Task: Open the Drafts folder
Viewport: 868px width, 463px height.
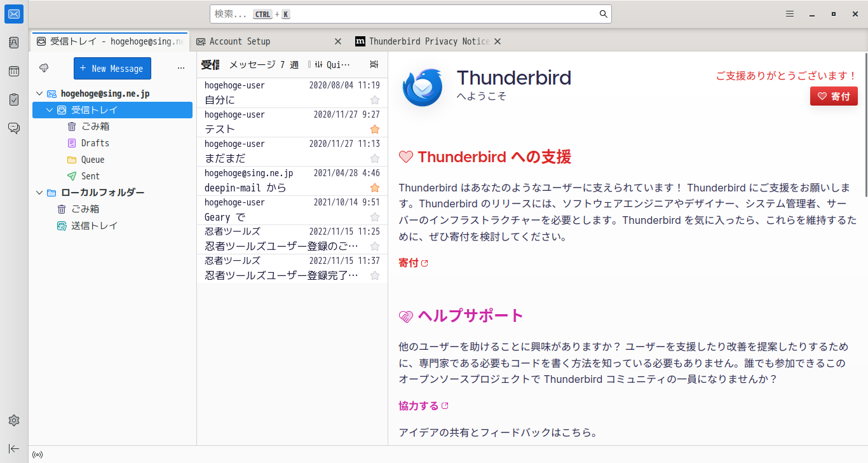Action: point(112,143)
